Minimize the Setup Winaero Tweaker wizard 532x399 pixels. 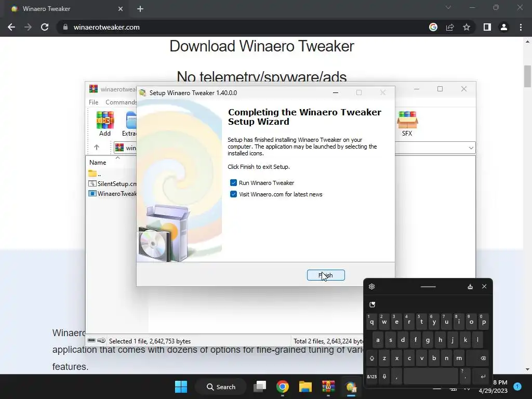click(336, 92)
